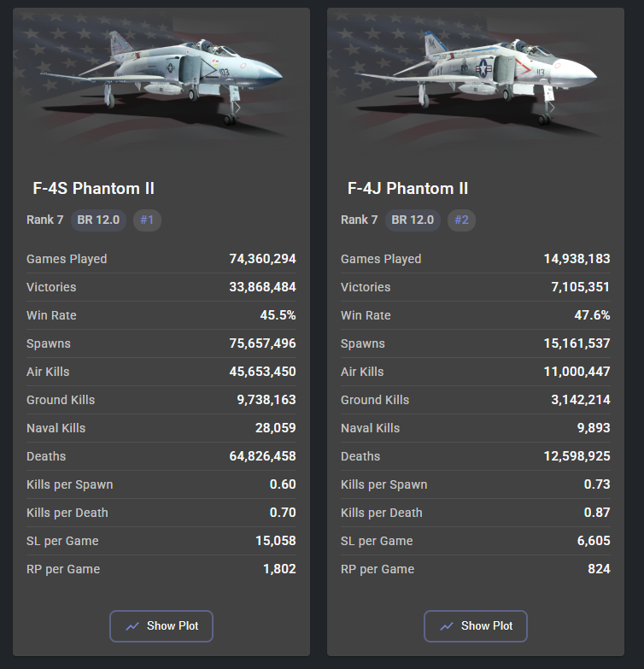Select the F-4J Win Rate value 47.6%
Viewport: 644px width, 669px height.
(592, 315)
